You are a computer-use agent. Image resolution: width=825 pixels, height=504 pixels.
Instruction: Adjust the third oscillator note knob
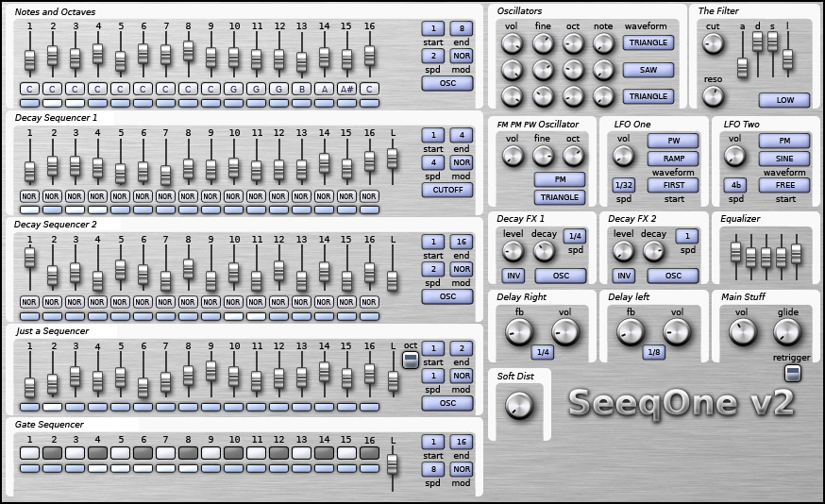point(603,95)
